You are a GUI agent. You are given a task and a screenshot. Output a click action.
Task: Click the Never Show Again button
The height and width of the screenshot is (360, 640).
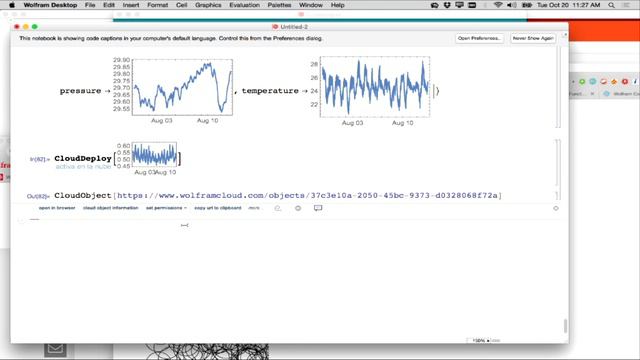click(x=533, y=38)
